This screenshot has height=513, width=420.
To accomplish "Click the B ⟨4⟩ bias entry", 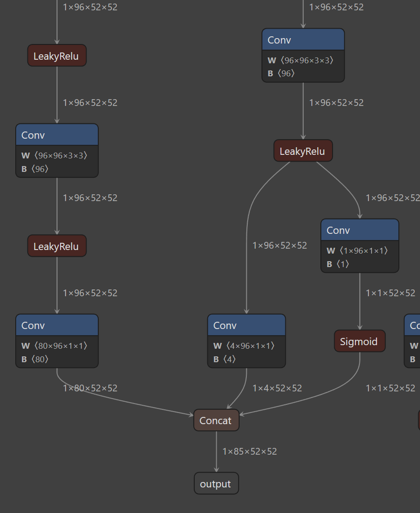I will pos(224,359).
